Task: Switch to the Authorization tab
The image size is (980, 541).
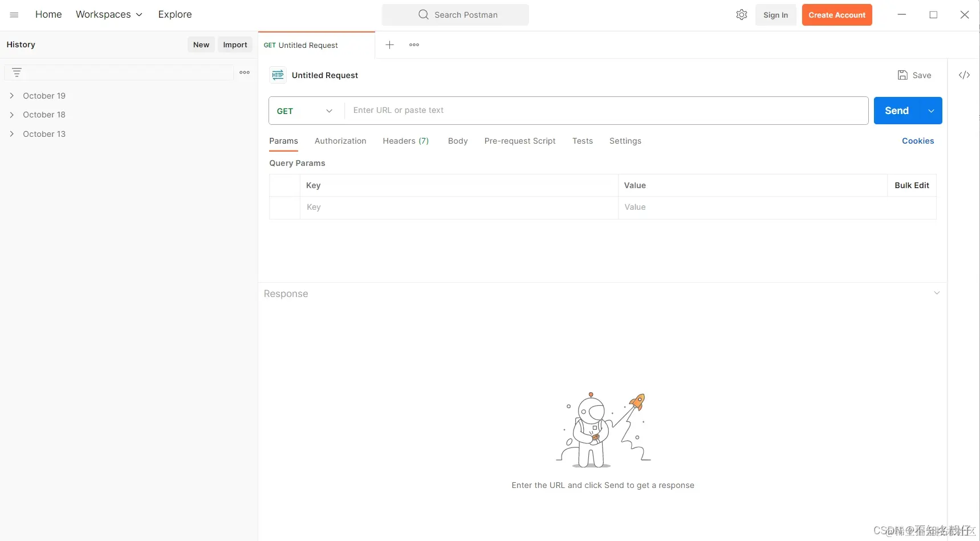Action: [340, 141]
